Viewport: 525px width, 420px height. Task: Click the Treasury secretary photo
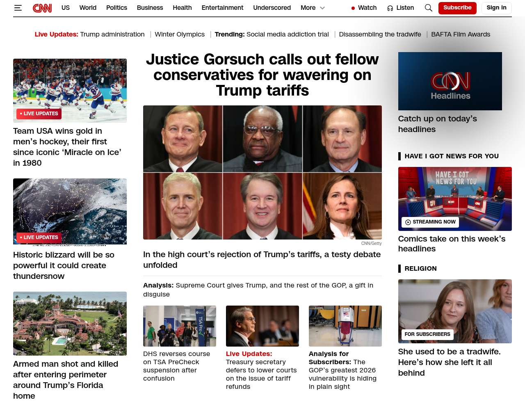point(262,326)
